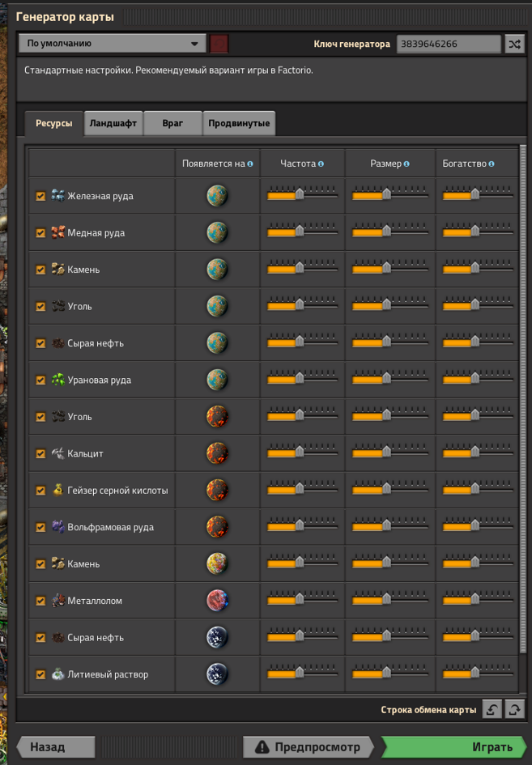Click the Nauvis planet icon for Железная руда
The height and width of the screenshot is (765, 532).
[217, 196]
